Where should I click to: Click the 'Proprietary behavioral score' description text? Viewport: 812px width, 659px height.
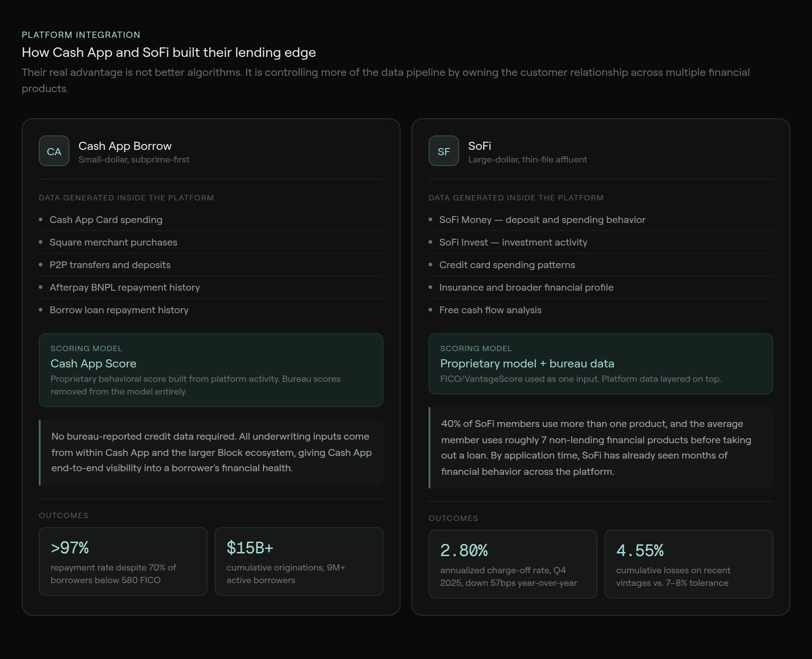pos(195,385)
